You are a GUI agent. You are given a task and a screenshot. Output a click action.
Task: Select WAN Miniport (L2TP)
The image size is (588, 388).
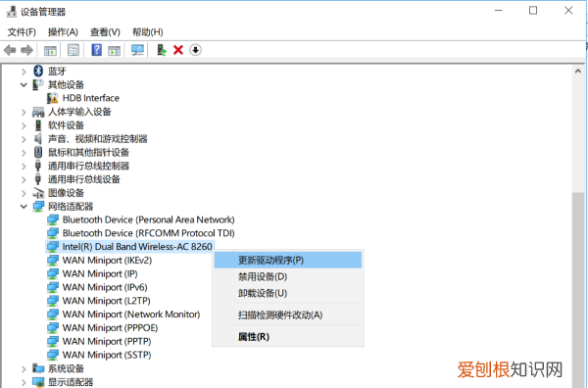[107, 301]
